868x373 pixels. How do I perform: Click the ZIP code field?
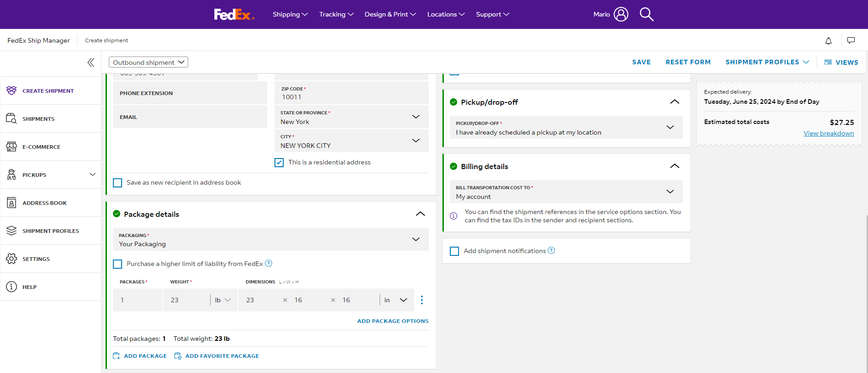(x=352, y=93)
